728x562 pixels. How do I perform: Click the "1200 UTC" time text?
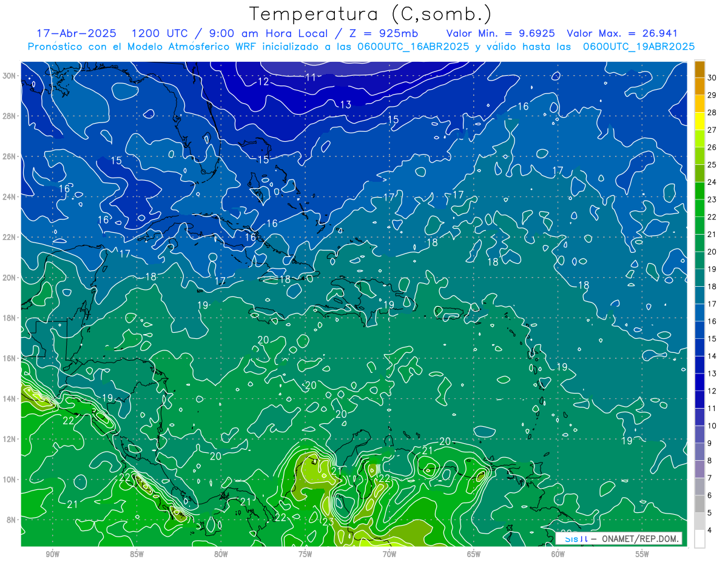click(159, 33)
